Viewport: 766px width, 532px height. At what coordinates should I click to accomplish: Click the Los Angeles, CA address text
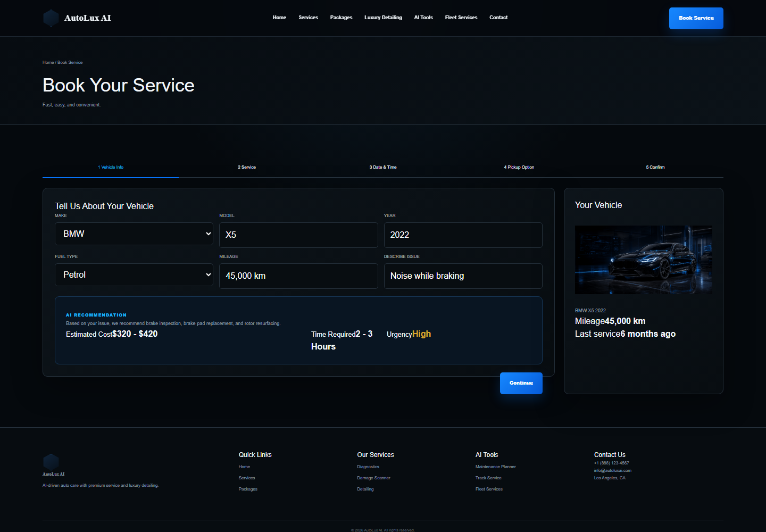[x=610, y=478]
